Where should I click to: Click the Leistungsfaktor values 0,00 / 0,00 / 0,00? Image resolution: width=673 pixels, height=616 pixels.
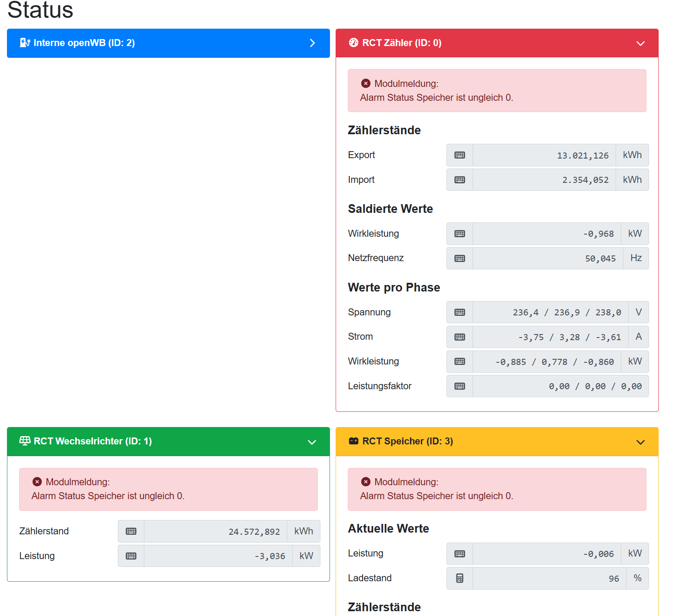560,386
